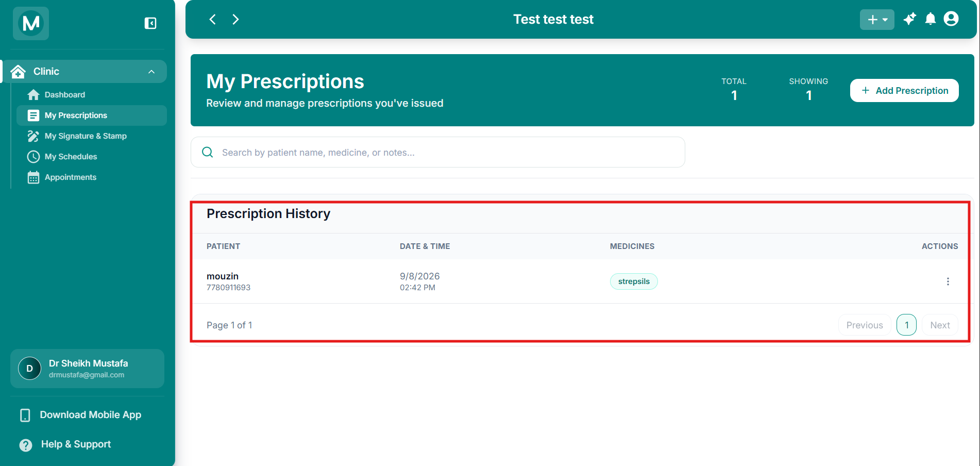This screenshot has width=980, height=466.
Task: Click the Clinic home icon
Action: click(x=18, y=71)
